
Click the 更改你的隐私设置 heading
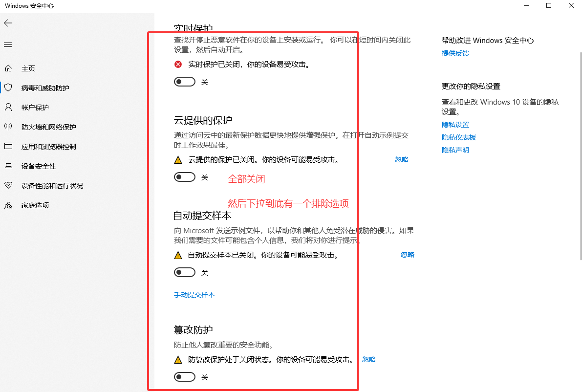click(x=471, y=87)
